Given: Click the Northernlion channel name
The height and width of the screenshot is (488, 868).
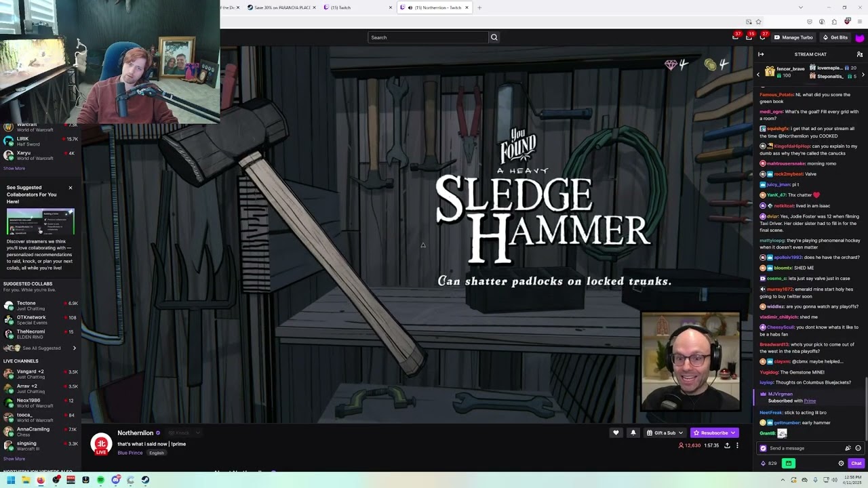Looking at the screenshot, I should pos(135,433).
